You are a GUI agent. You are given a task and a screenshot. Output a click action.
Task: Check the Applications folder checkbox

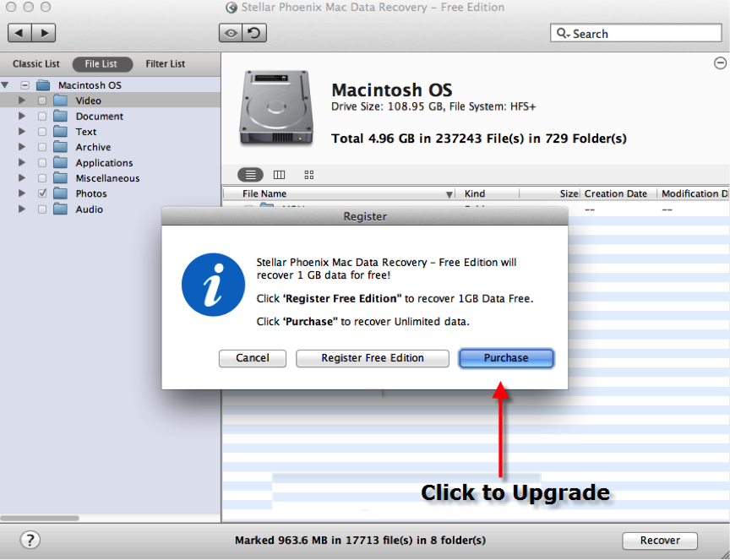tap(42, 163)
